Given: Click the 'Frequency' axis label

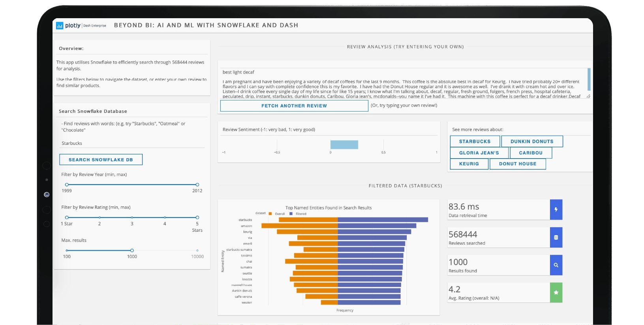Looking at the screenshot, I should 345,310.
